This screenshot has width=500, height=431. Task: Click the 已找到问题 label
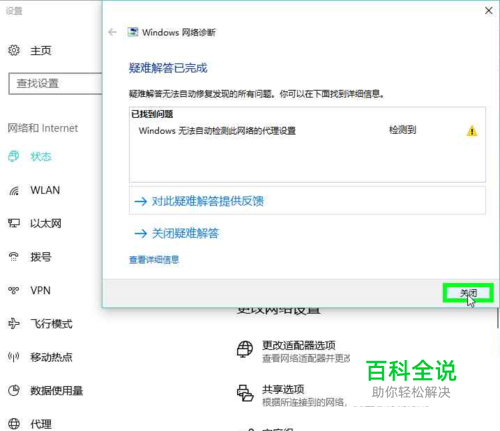coord(152,114)
